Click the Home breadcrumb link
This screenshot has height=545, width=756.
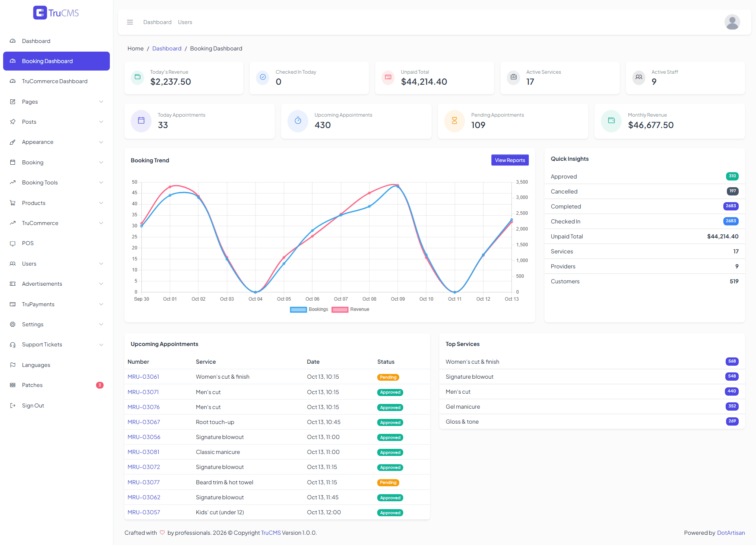[135, 48]
